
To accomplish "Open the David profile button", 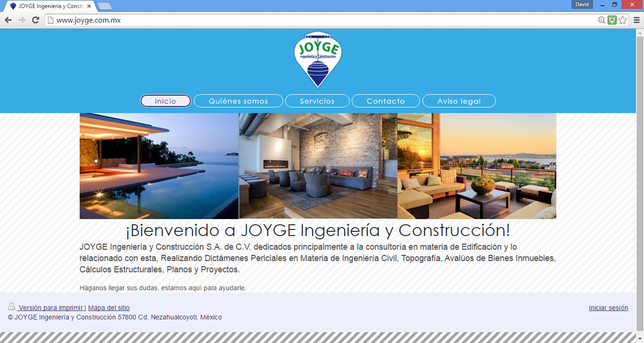I will [x=582, y=4].
